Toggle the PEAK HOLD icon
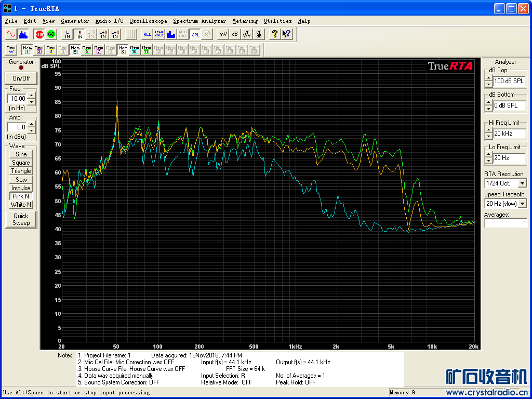Screen dimensions: 532x399 (x=159, y=34)
